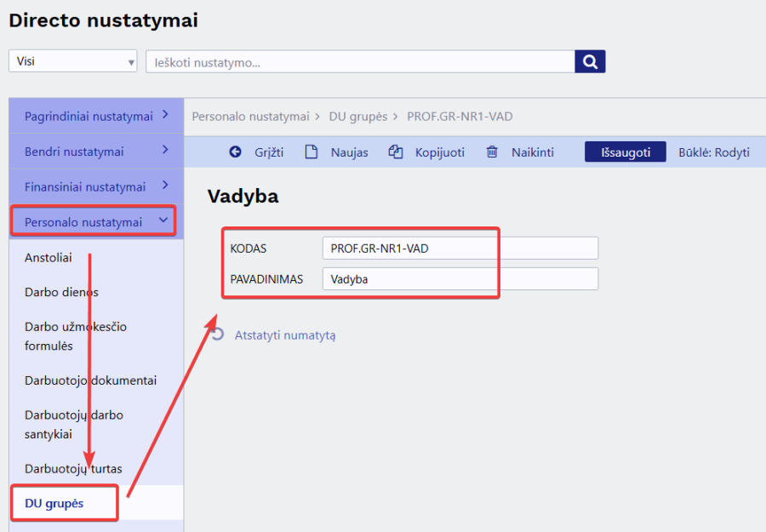
Task: Expand Bendri nustatymai section
Action: pyautogui.click(x=96, y=151)
